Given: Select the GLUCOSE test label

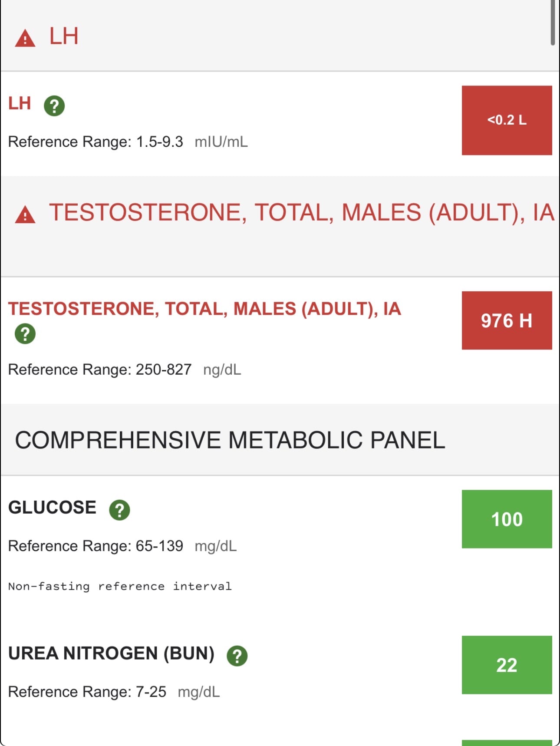Looking at the screenshot, I should click(52, 508).
